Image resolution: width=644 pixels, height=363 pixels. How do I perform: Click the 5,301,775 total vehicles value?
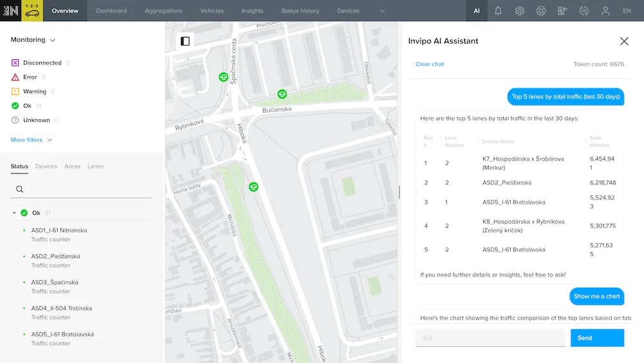(x=603, y=226)
